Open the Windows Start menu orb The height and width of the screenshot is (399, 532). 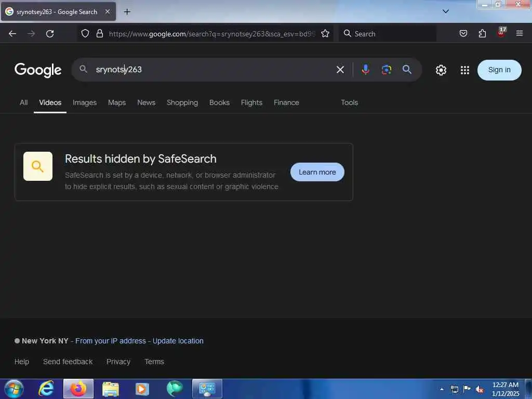(14, 389)
